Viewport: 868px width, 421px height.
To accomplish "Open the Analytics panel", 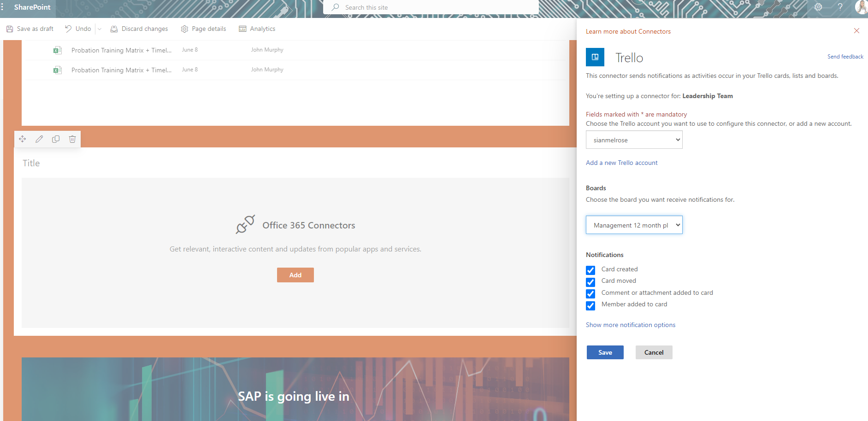I will point(257,29).
